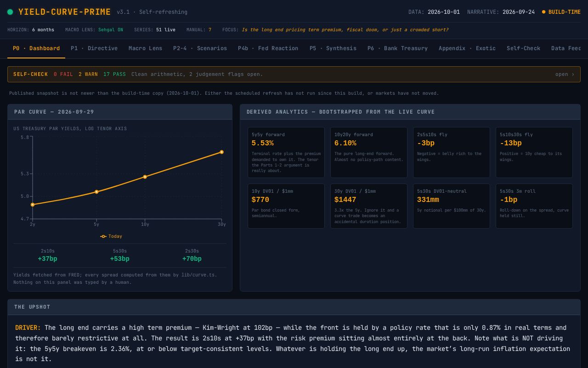Select the P4b · Fed Reaction tab

(x=268, y=48)
